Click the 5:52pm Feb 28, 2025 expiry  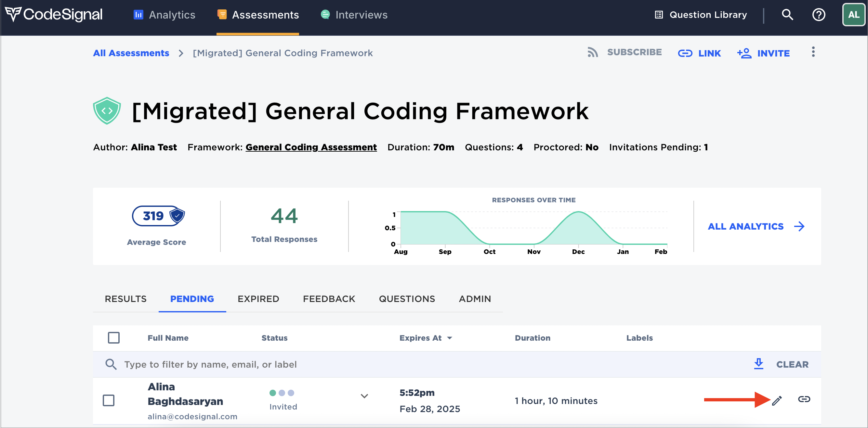tap(430, 400)
